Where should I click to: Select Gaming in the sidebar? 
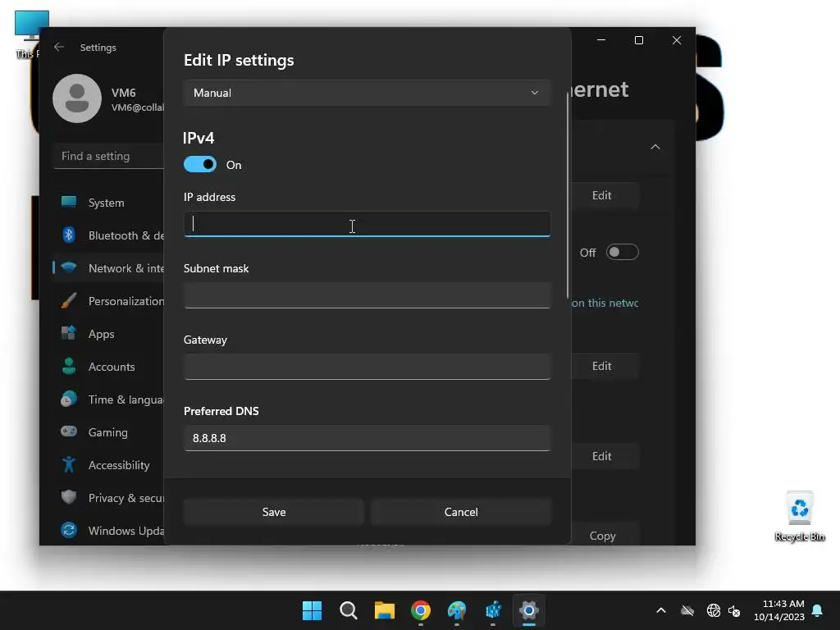pos(107,432)
